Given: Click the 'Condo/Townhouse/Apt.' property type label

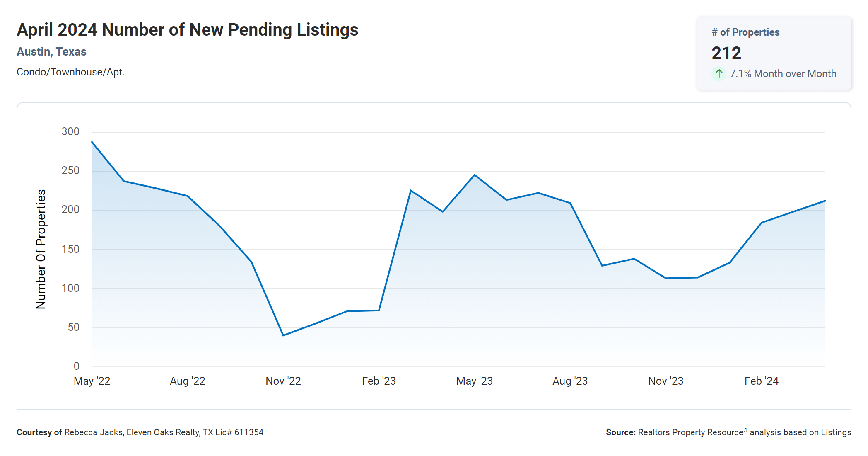Looking at the screenshot, I should pos(70,72).
